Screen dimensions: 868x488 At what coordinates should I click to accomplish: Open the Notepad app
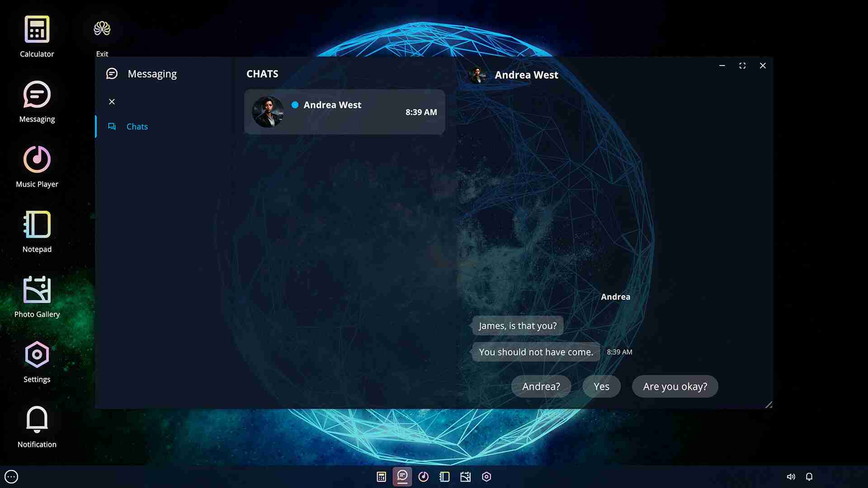[x=37, y=232]
